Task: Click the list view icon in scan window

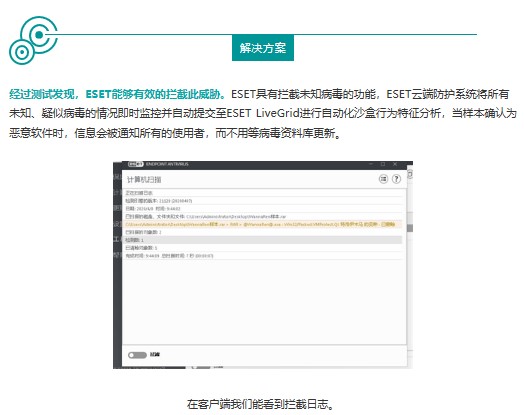Action: (383, 179)
